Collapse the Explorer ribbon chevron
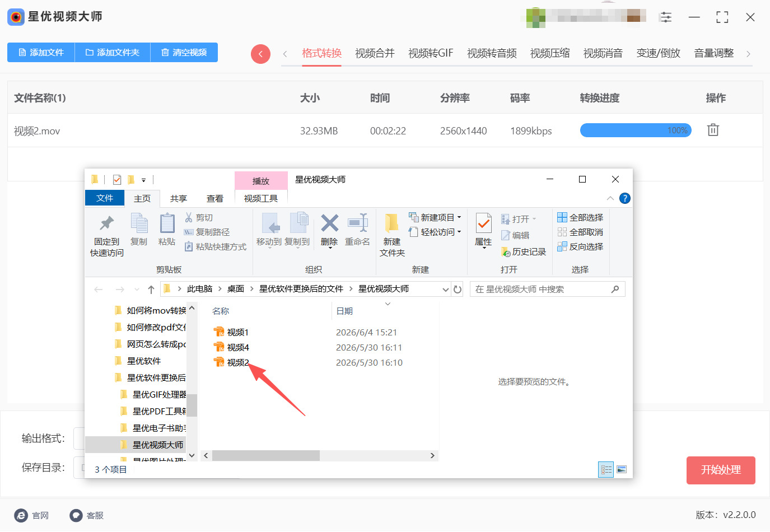Image resolution: width=770 pixels, height=532 pixels. pos(610,198)
